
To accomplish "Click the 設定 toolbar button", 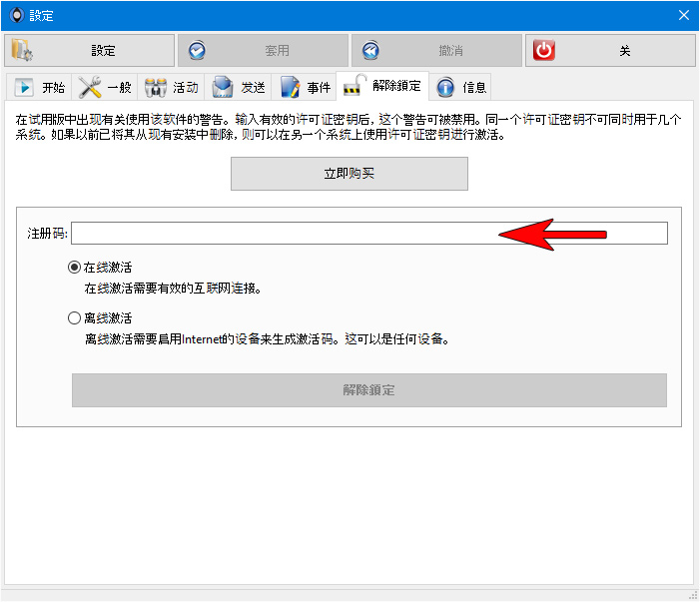I will click(89, 51).
